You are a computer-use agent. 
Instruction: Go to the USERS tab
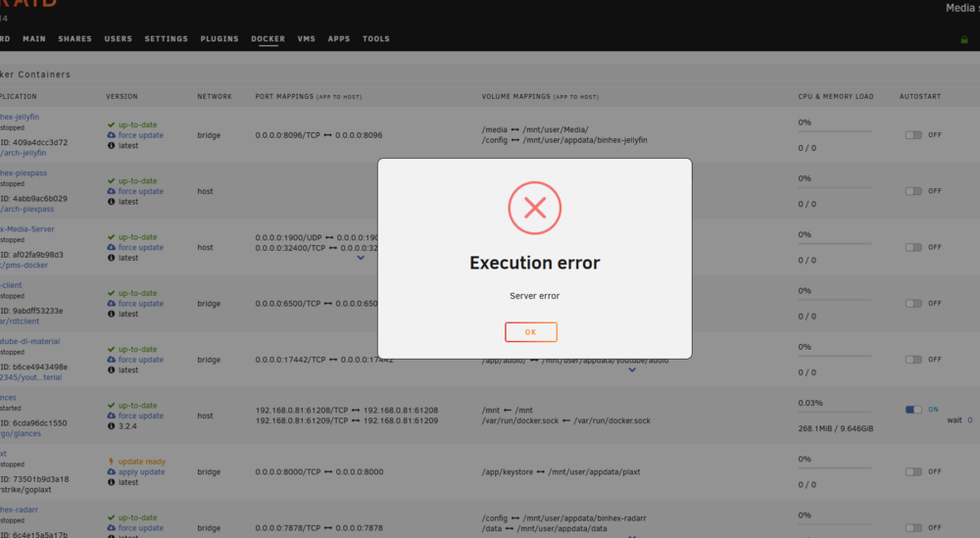(119, 39)
